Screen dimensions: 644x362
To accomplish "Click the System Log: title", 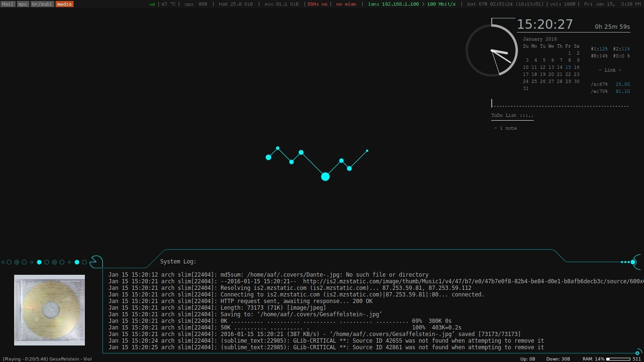I will pyautogui.click(x=178, y=262).
